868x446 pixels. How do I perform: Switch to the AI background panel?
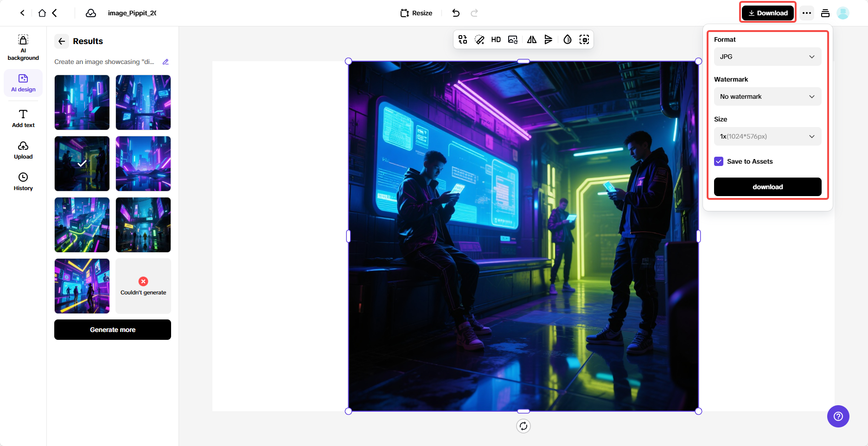tap(23, 47)
